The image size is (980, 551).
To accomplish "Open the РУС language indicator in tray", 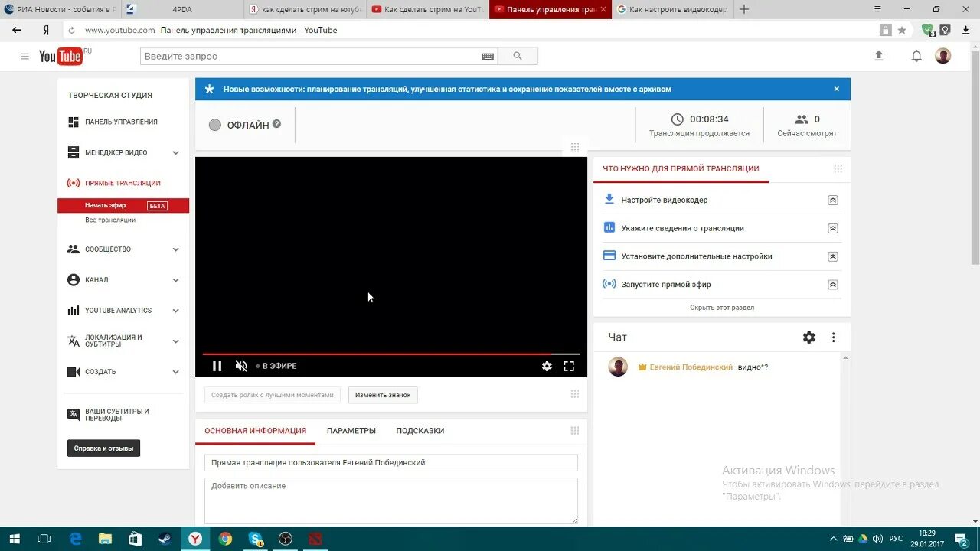I will [x=896, y=539].
